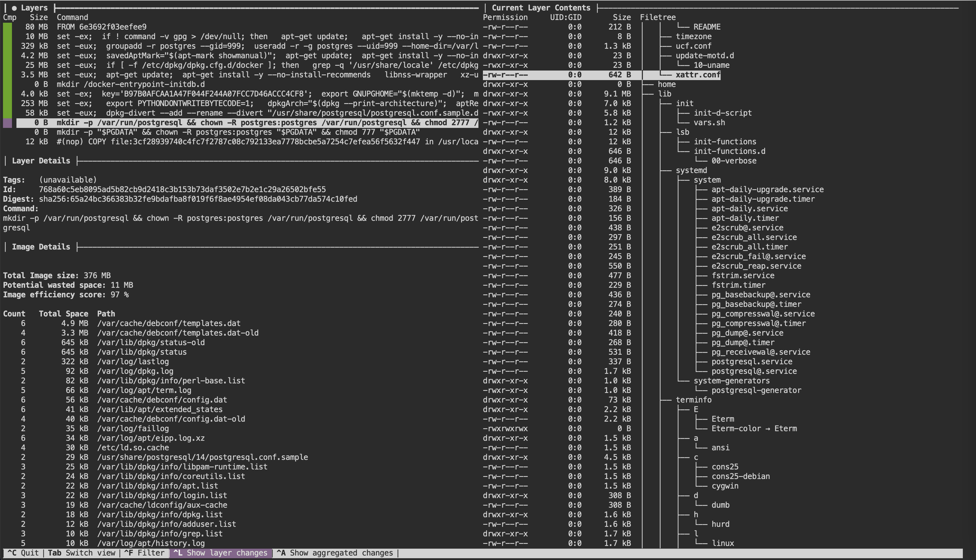Collapse the systemd directory in filetree

691,170
